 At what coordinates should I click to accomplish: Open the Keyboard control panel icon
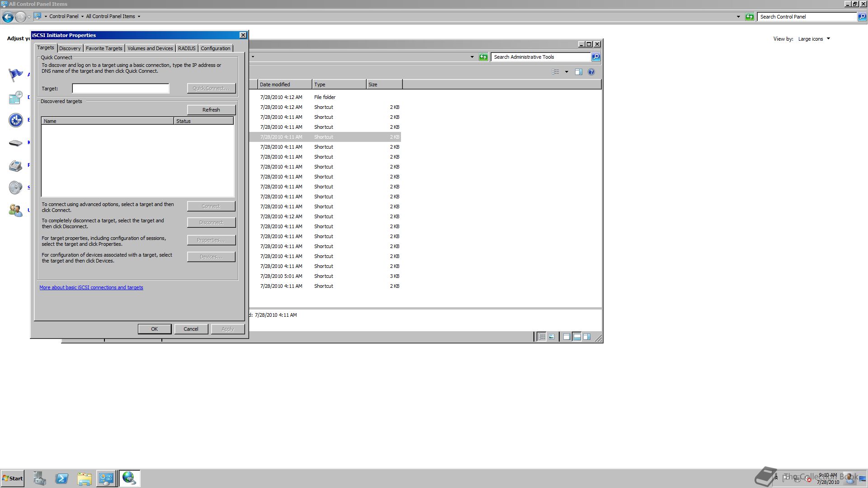click(15, 143)
